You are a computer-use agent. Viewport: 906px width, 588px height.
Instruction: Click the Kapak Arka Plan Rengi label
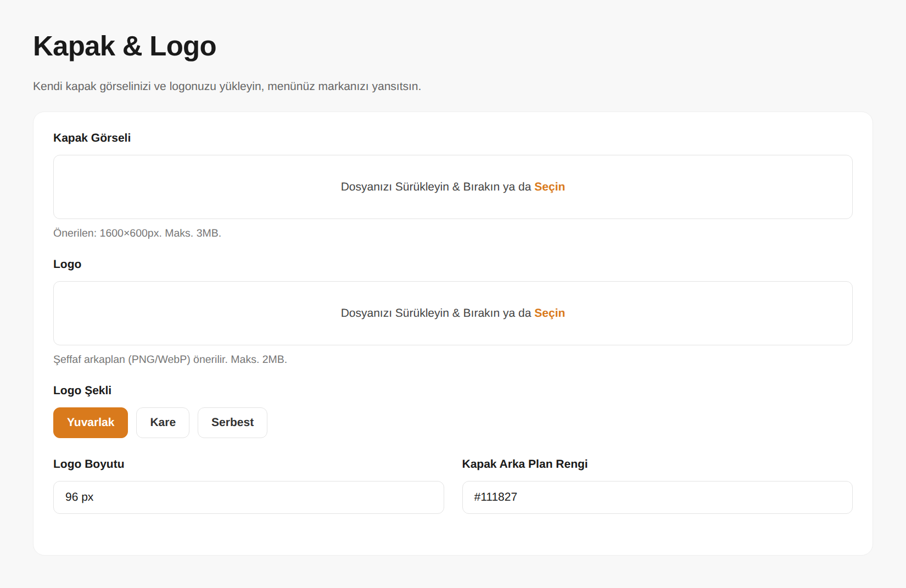[x=525, y=464]
